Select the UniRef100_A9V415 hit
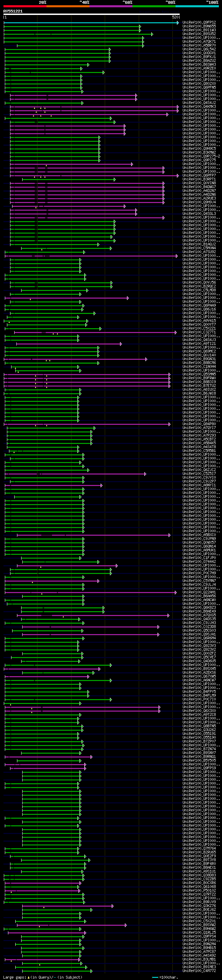This screenshot has height=980, width=222. coord(199,321)
